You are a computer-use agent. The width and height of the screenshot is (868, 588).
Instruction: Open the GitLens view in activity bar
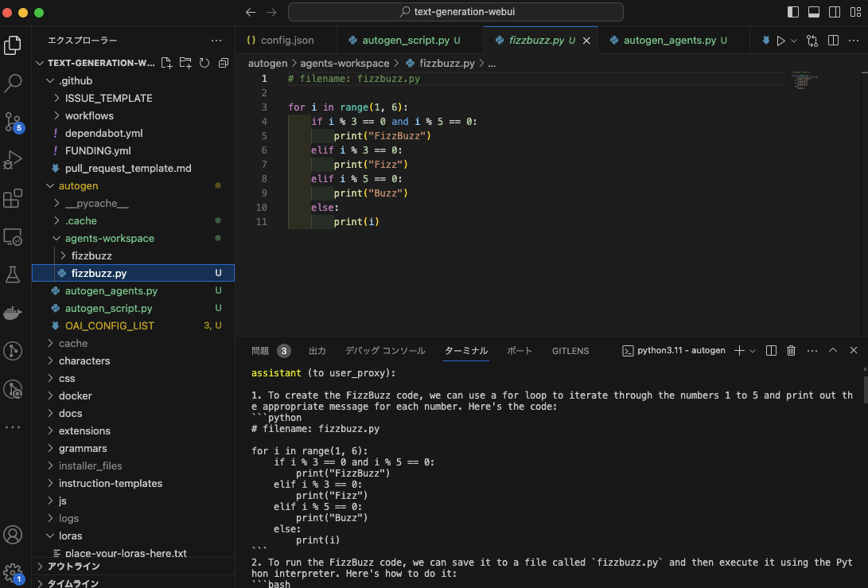coord(13,351)
